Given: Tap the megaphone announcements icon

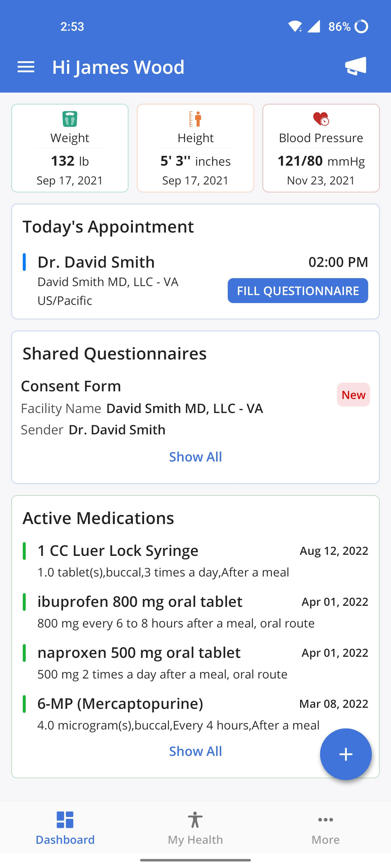Looking at the screenshot, I should [356, 66].
